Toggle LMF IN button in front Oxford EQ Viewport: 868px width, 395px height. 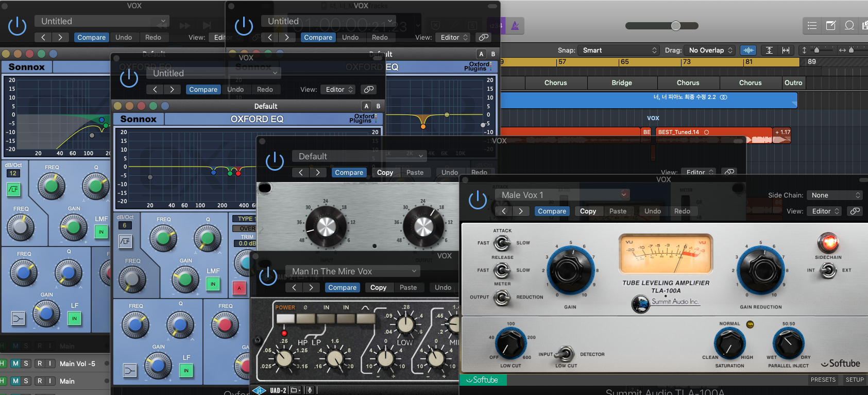coord(213,284)
